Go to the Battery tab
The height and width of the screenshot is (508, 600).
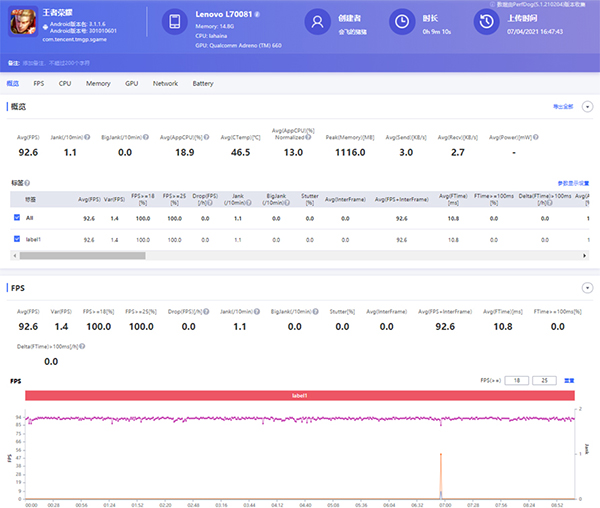[x=203, y=84]
